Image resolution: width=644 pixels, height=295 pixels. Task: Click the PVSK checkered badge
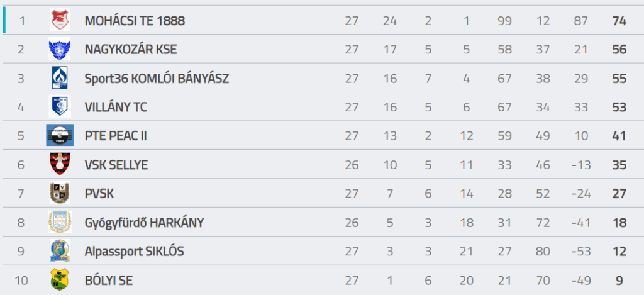(60, 193)
